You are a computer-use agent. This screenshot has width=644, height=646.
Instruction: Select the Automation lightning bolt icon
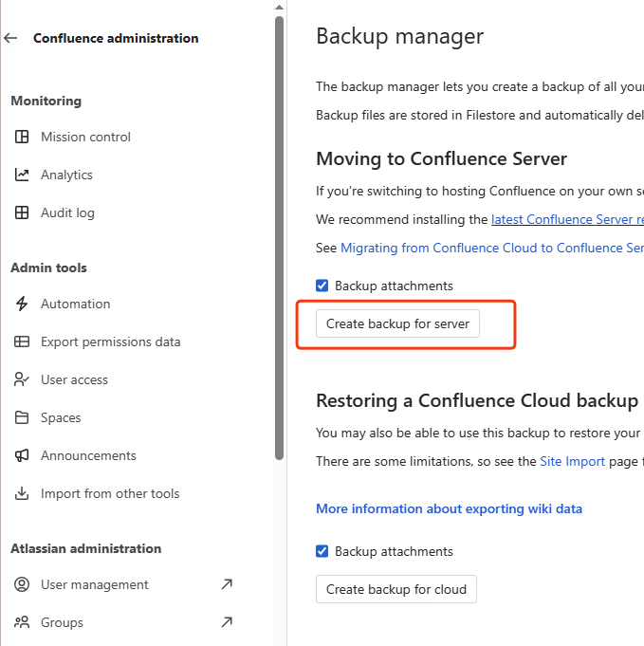[x=22, y=305]
